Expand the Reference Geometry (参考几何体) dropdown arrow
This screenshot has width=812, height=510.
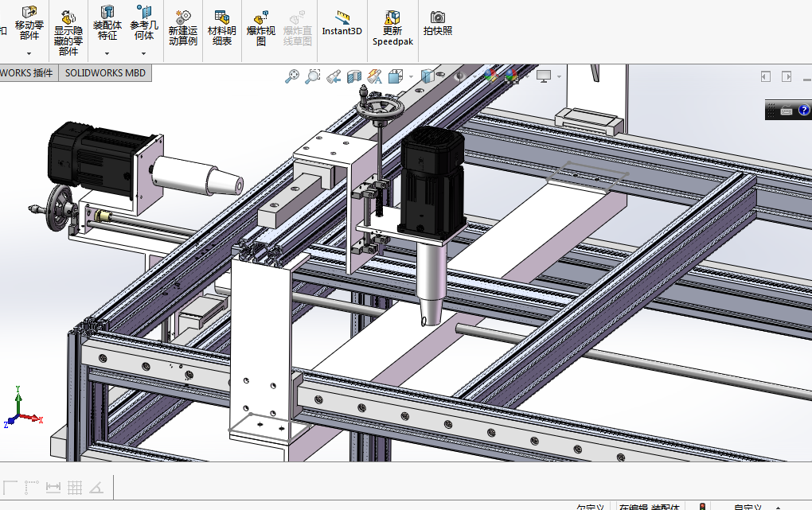(x=144, y=54)
